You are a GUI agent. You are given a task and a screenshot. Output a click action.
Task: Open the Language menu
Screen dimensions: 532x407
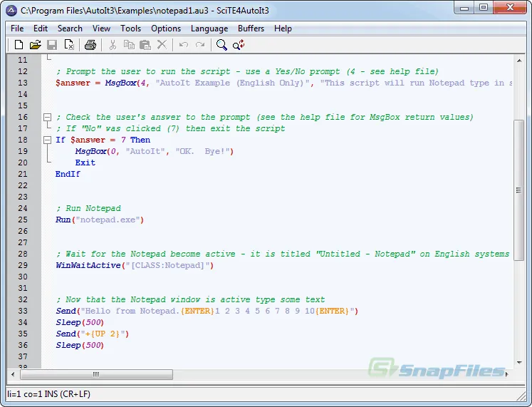click(209, 29)
